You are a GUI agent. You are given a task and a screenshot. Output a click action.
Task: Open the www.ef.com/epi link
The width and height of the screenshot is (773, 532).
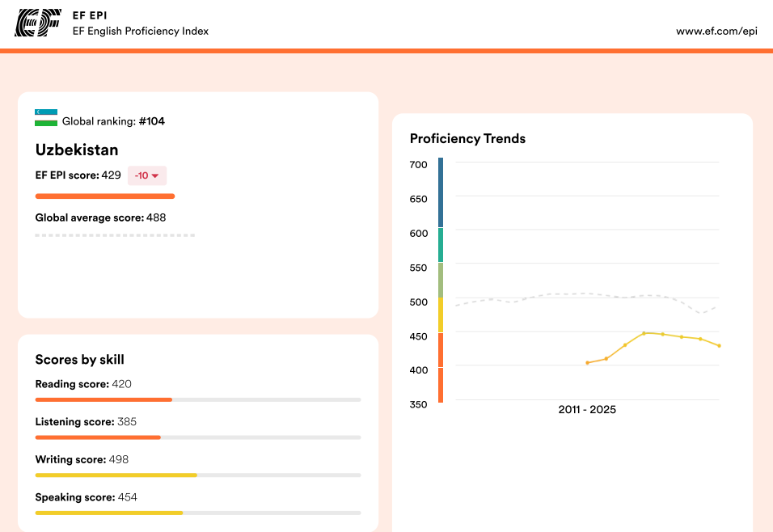click(x=716, y=31)
